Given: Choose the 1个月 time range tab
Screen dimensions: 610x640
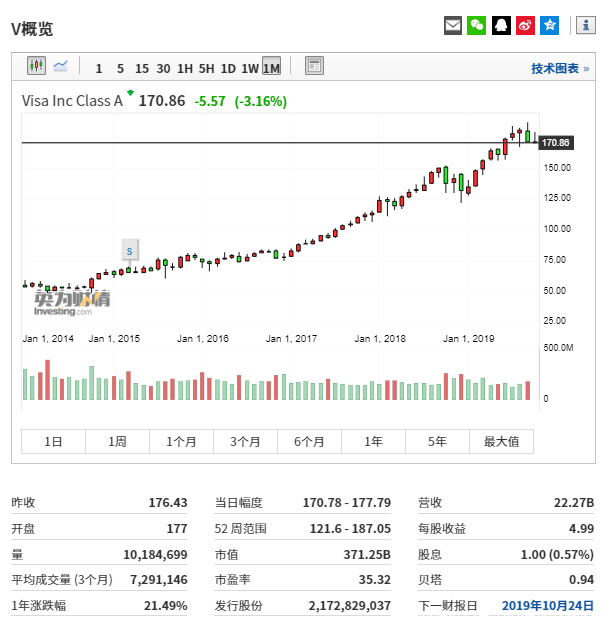Looking at the screenshot, I should [x=181, y=441].
